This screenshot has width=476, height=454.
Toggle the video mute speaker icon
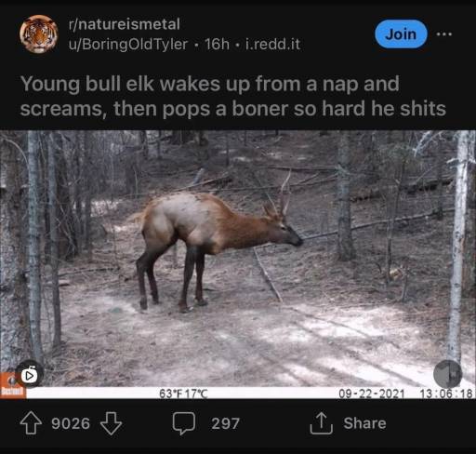447,374
